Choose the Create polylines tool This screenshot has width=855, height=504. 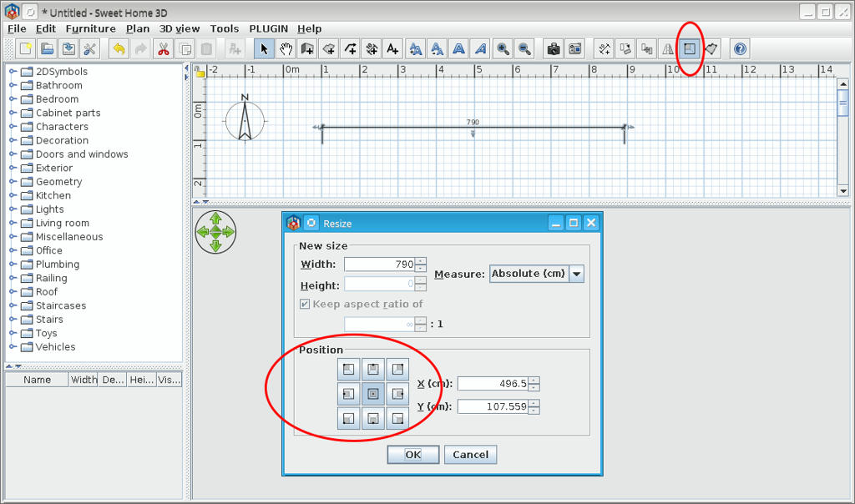tap(351, 49)
